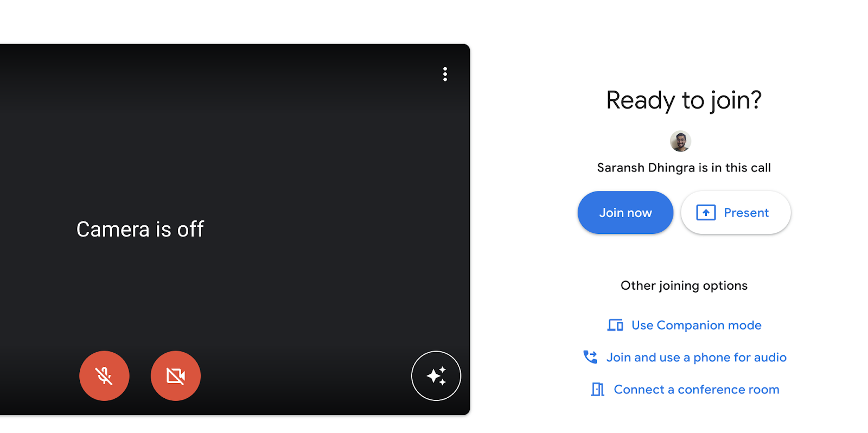Viewport: 868px width, 433px height.
Task: Click the Companion mode devices icon
Action: tap(615, 325)
